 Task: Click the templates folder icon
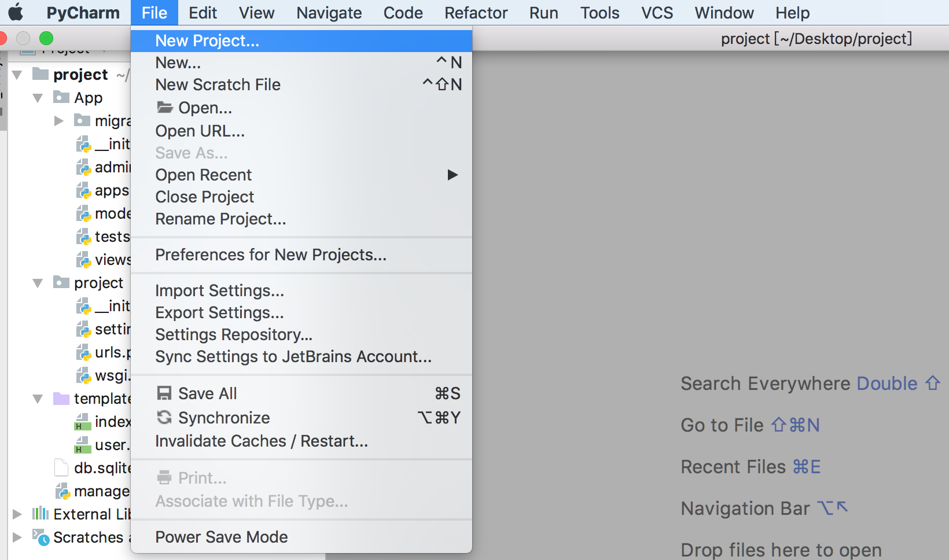[x=61, y=398]
